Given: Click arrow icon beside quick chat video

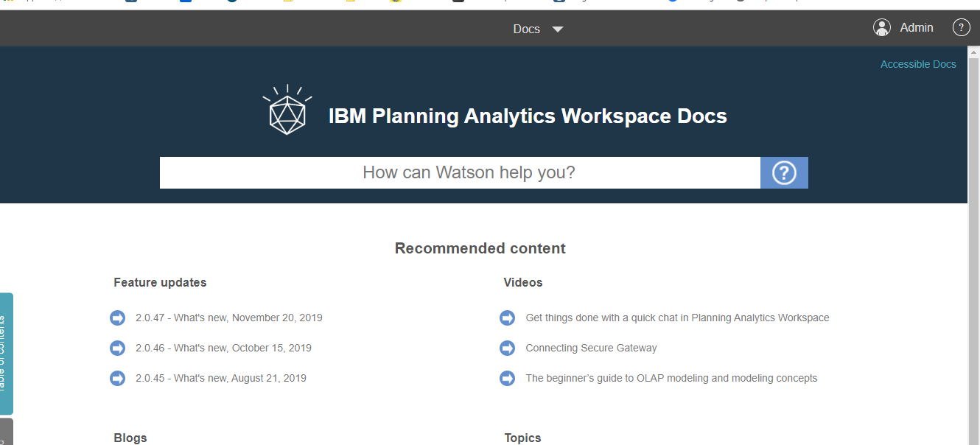Looking at the screenshot, I should click(x=507, y=318).
